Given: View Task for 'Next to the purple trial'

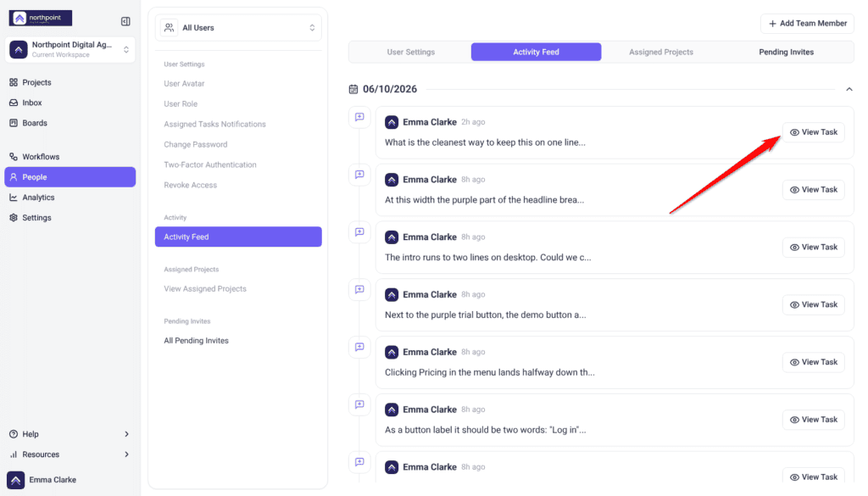Looking at the screenshot, I should (813, 305).
